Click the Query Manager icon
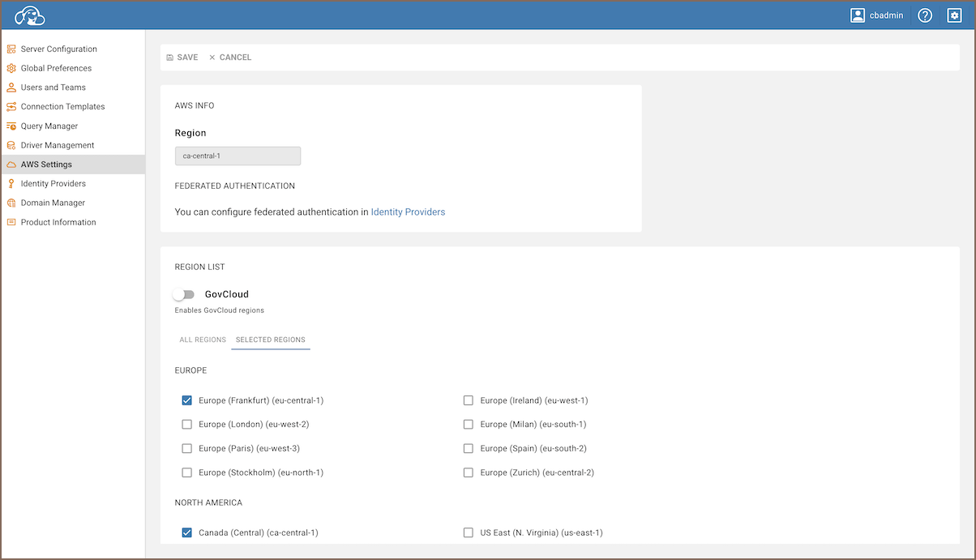This screenshot has height=560, width=976. coord(11,126)
